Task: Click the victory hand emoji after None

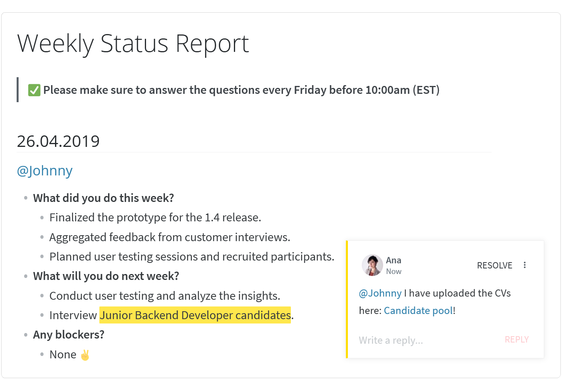Action: (85, 355)
